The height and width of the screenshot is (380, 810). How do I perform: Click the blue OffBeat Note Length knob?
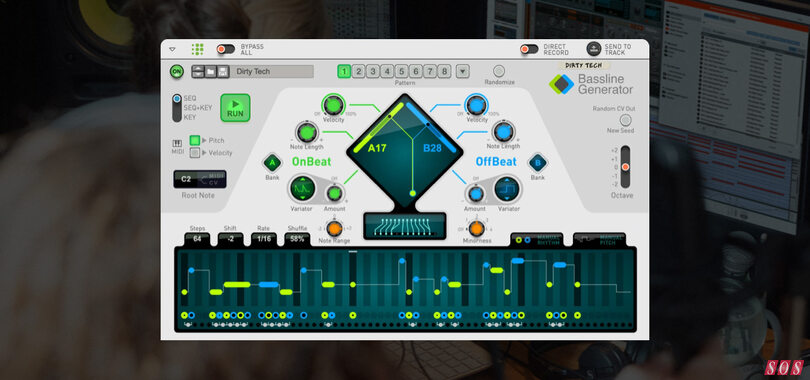click(x=503, y=132)
